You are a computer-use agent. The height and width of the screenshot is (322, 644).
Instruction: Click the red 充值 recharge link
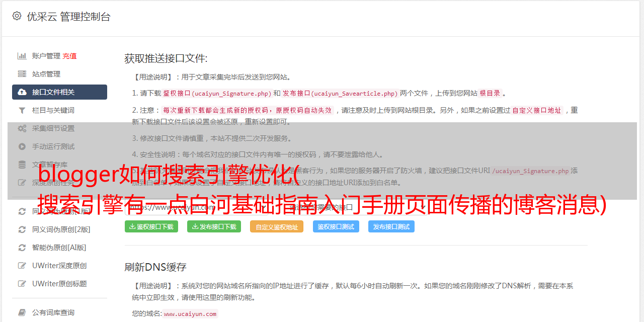(x=69, y=56)
